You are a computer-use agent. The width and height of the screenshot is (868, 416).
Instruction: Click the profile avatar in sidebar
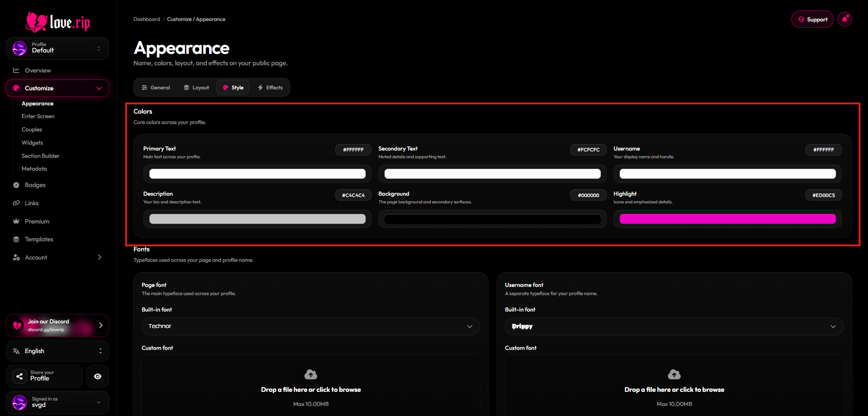pos(20,48)
